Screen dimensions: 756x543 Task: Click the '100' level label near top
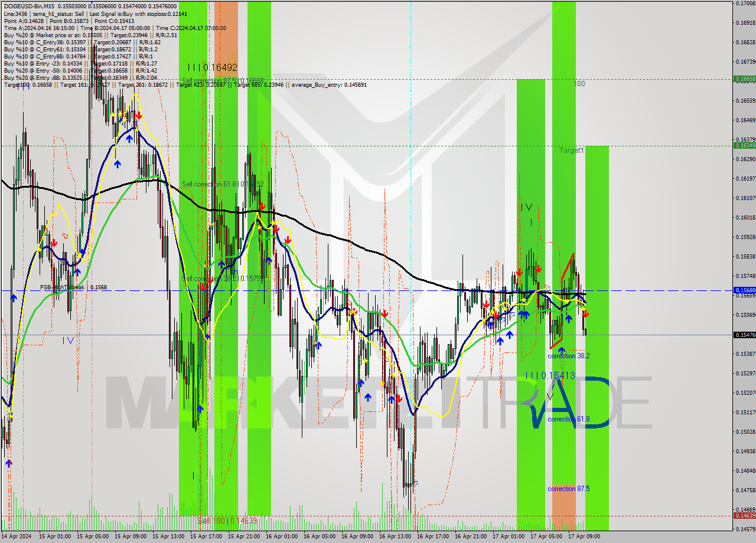(x=579, y=84)
